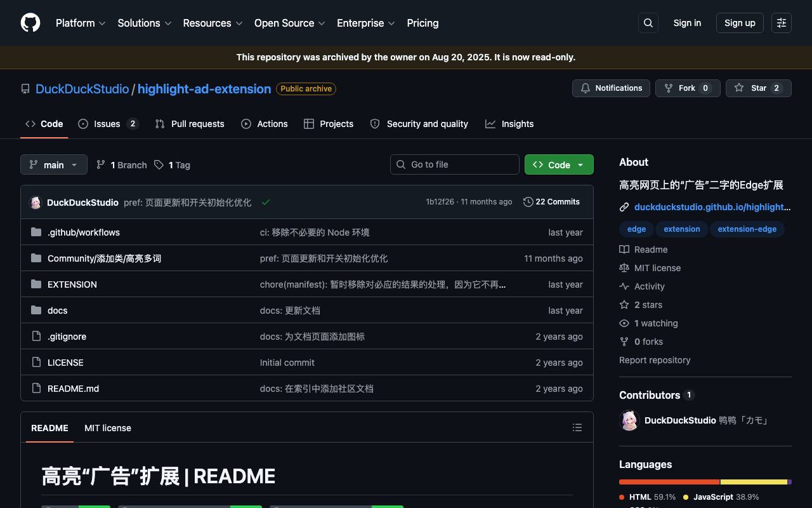This screenshot has height=508, width=812.
Task: Click the commit status green checkmark
Action: pos(266,203)
